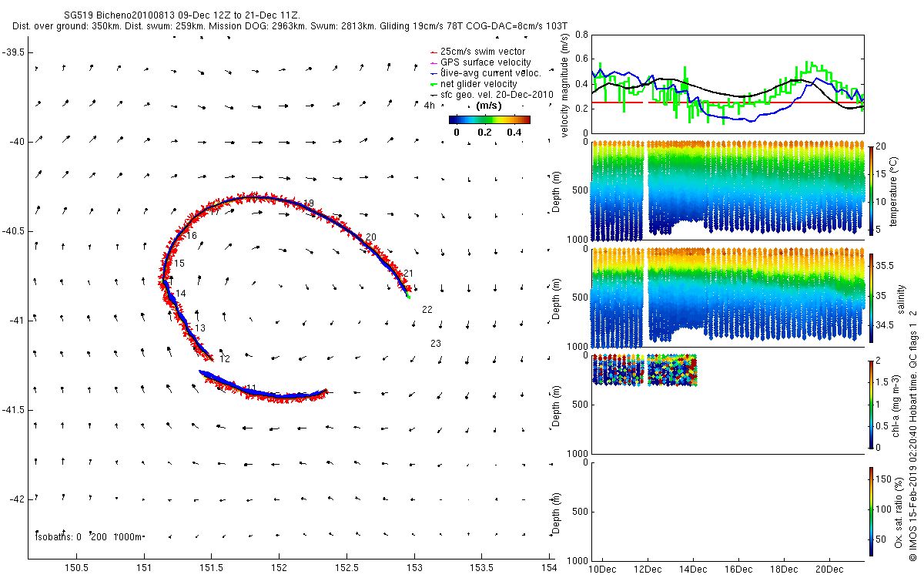This screenshot has height=578, width=924.
Task: Click the '(m/s)' label above the speed colorbar
Action: [489, 106]
